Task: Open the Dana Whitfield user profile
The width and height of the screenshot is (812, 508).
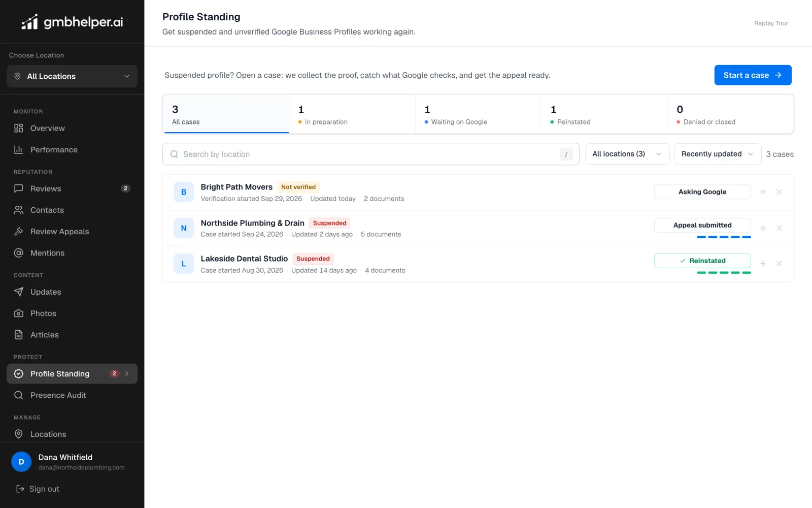Action: click(x=72, y=462)
